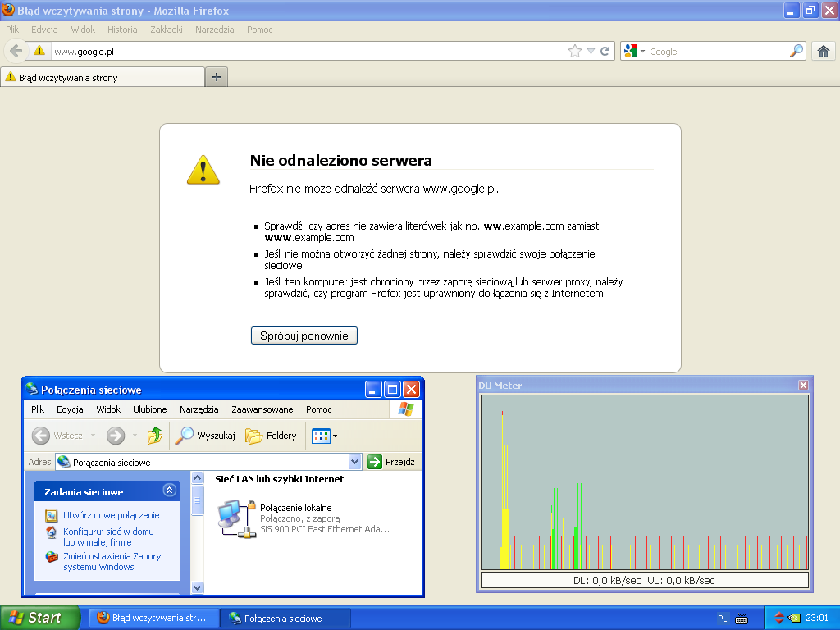Switch to Połączenia sieciowe taskbar button
The height and width of the screenshot is (630, 840).
click(x=285, y=619)
